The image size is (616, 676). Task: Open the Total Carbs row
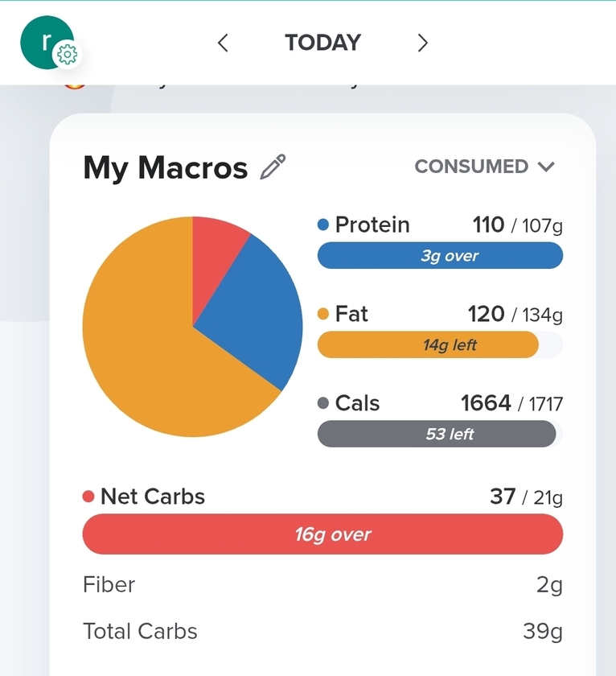coord(322,631)
